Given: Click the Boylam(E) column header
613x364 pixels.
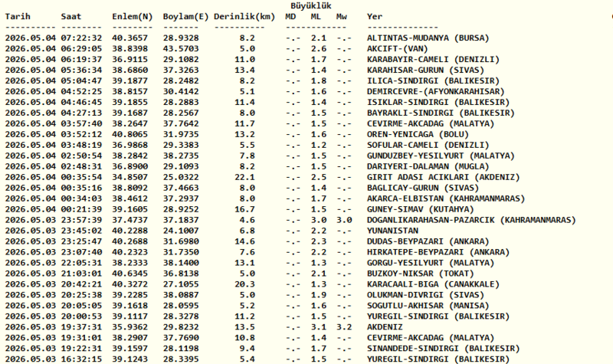Looking at the screenshot, I should point(185,17).
